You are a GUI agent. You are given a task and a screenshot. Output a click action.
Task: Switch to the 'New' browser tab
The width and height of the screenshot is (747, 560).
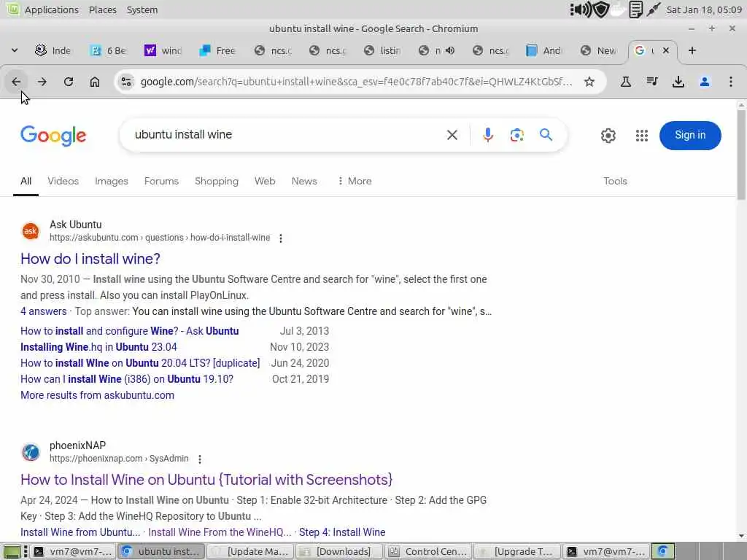[x=599, y=50]
